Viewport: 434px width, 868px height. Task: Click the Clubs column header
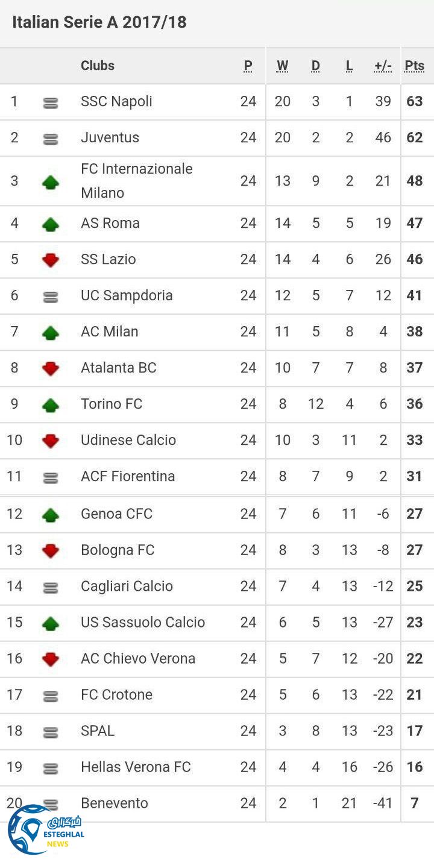98,66
